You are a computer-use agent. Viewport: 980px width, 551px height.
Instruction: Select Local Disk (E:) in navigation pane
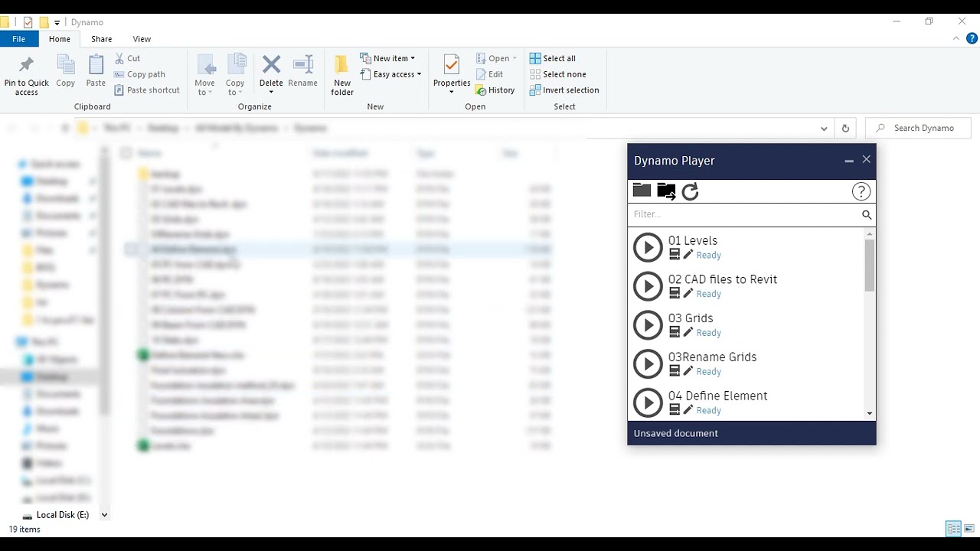[62, 515]
